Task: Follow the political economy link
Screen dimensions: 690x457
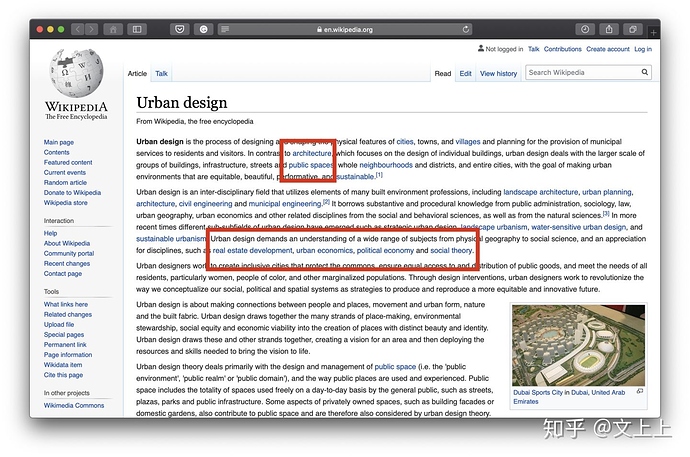Action: [x=385, y=250]
